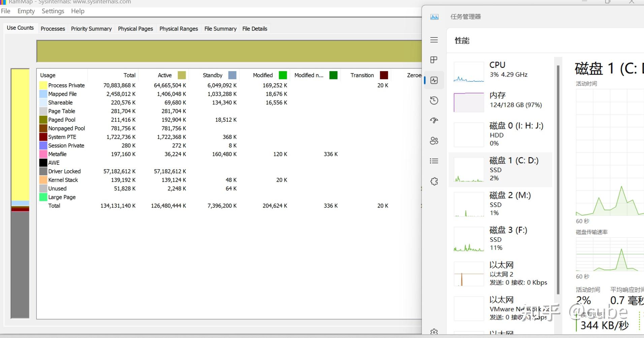Open App history icon in Task Manager
The image size is (644, 338).
pyautogui.click(x=434, y=100)
